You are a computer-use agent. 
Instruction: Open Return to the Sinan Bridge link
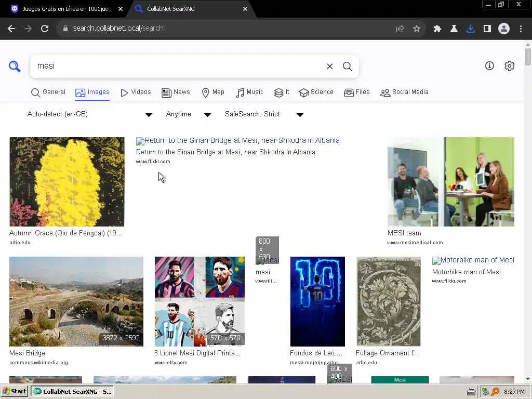point(238,141)
